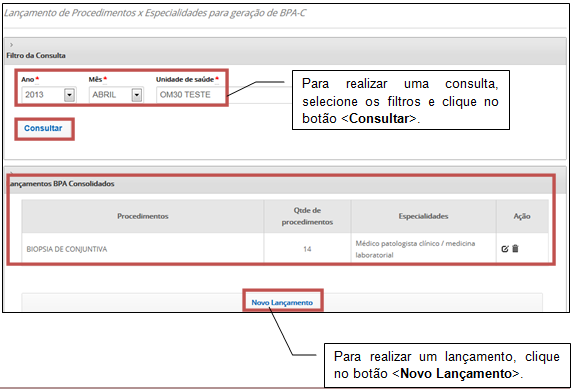Image resolution: width=574 pixels, height=389 pixels.
Task: Open the Mês dropdown showing ABRIL
Action: tap(116, 95)
